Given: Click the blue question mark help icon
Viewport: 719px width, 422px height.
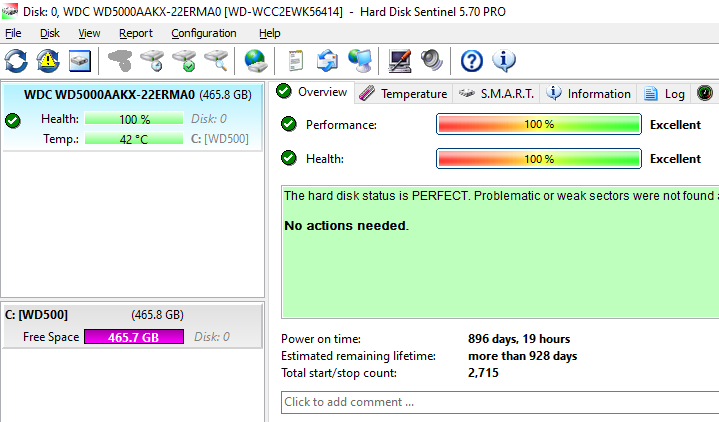Looking at the screenshot, I should click(x=471, y=61).
